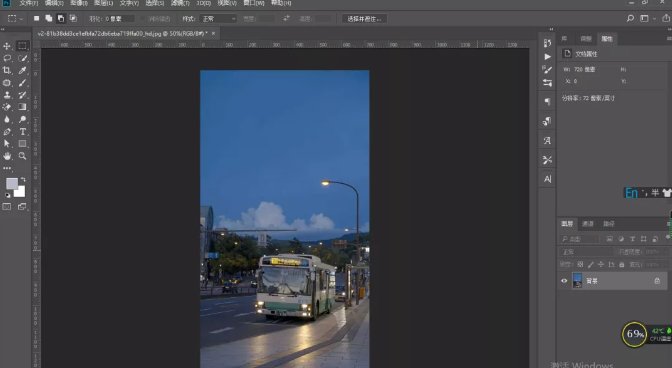Click the foreground color swatch
This screenshot has width=672, height=368.
pos(12,183)
